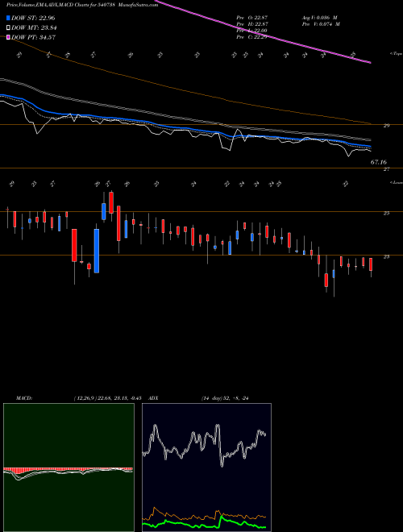Screen dimensions: 403x532
Task: Click the 27 price axis label
Action: (x=386, y=169)
